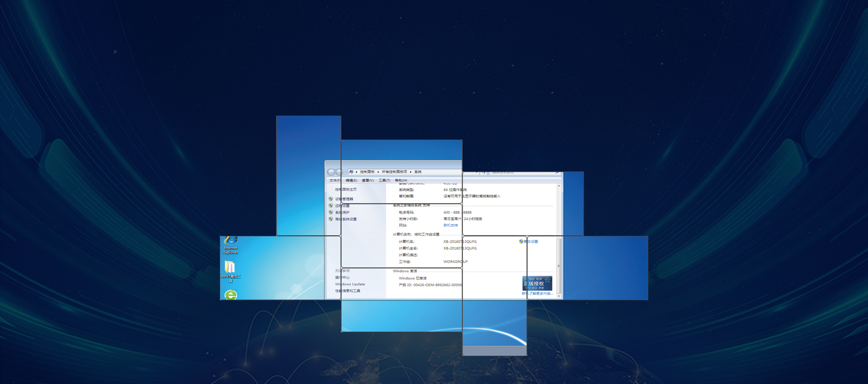Open 高级系统设置 link

tap(346, 219)
